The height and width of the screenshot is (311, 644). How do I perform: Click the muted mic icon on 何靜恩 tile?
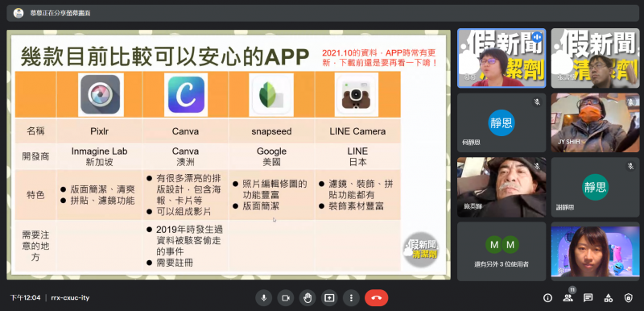(x=536, y=102)
